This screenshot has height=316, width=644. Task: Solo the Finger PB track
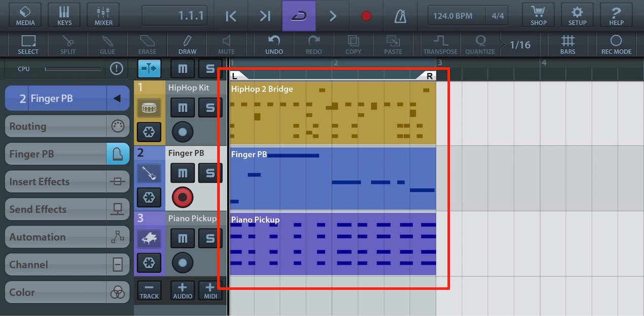pos(210,173)
